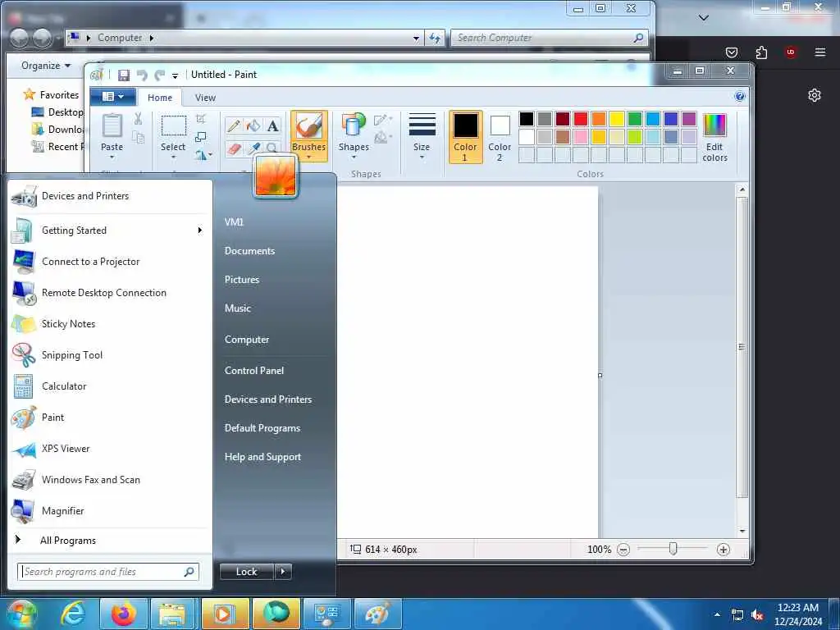Click zoom in plus button in Paint

(x=724, y=550)
